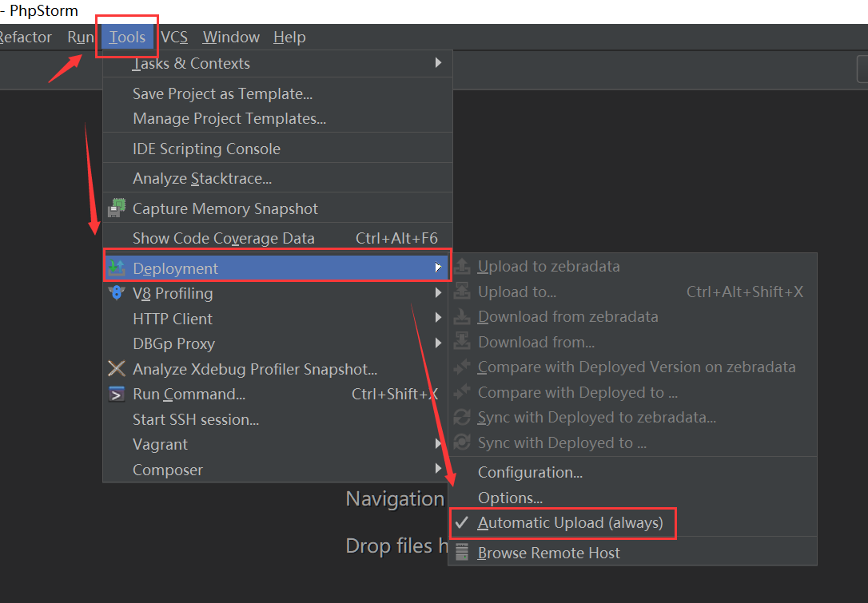The width and height of the screenshot is (868, 603).
Task: Expand the Tasks & Contexts submenu arrow
Action: 438,63
